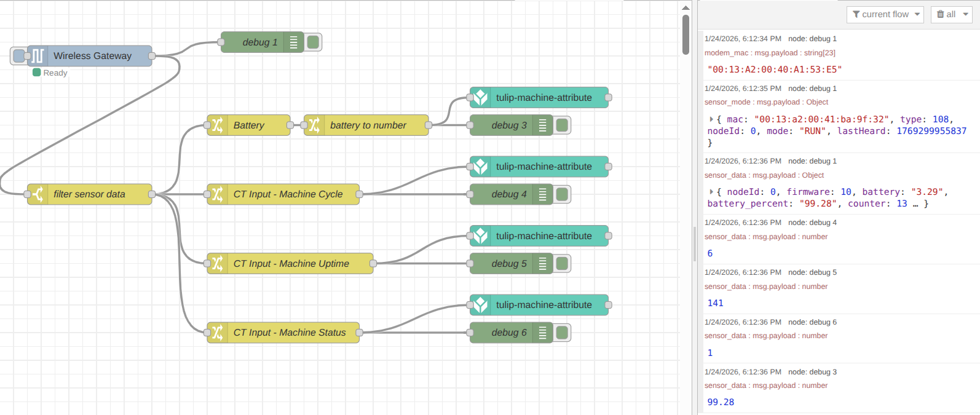
Task: Toggle the debug 1 node output button
Action: pos(314,42)
